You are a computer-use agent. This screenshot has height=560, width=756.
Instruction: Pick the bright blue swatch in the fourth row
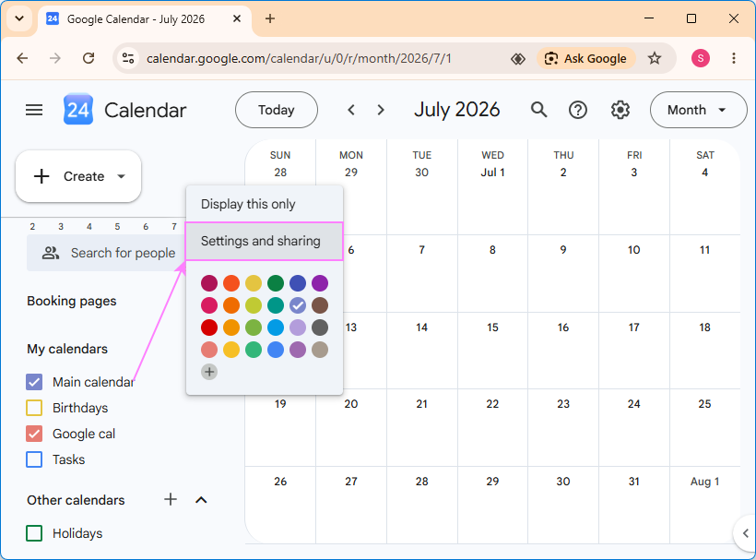point(276,350)
